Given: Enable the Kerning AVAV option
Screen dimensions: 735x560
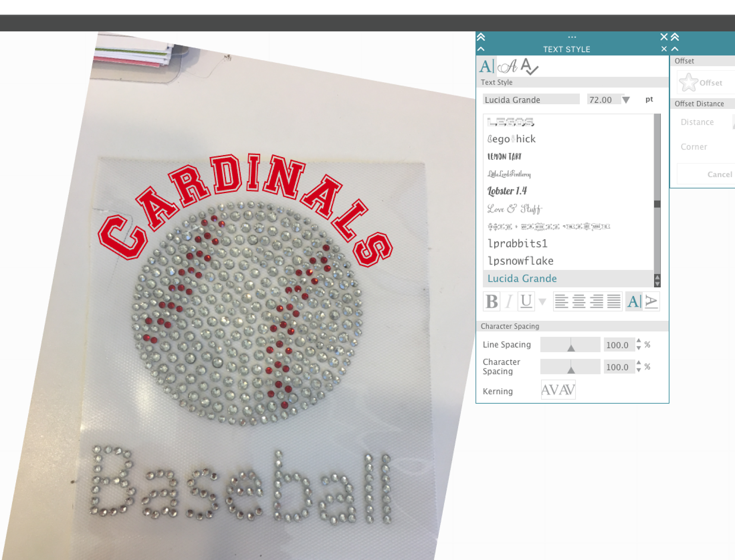Looking at the screenshot, I should click(x=558, y=390).
